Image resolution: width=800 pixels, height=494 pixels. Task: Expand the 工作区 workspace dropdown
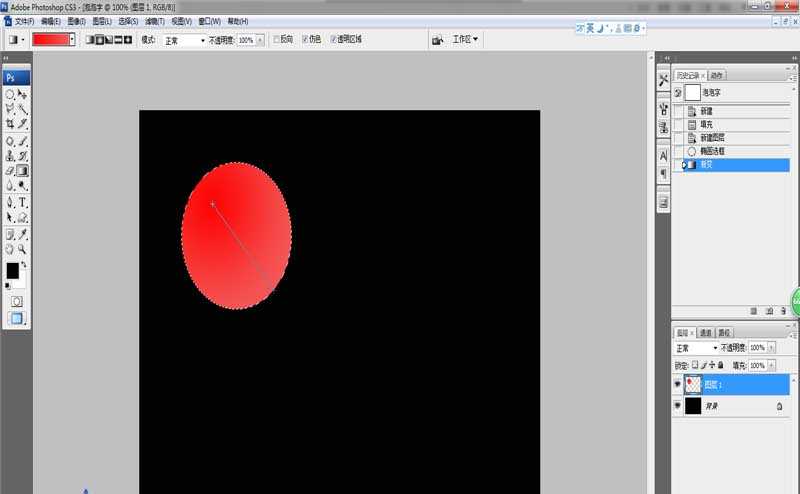click(x=465, y=40)
